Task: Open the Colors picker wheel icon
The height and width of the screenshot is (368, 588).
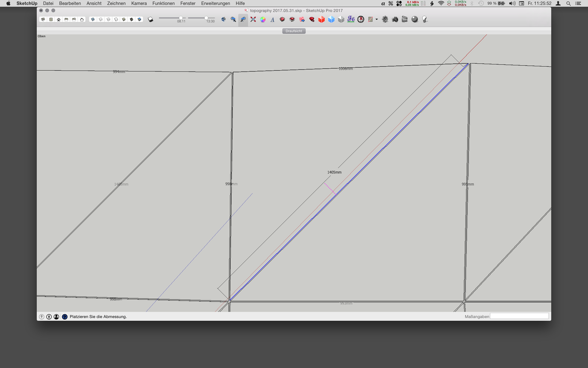Action: click(263, 19)
